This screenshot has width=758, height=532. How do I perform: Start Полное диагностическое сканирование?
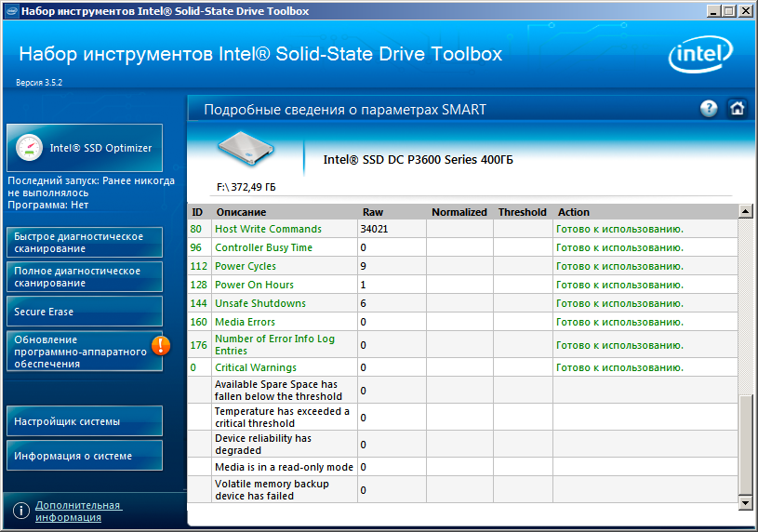[x=85, y=276]
